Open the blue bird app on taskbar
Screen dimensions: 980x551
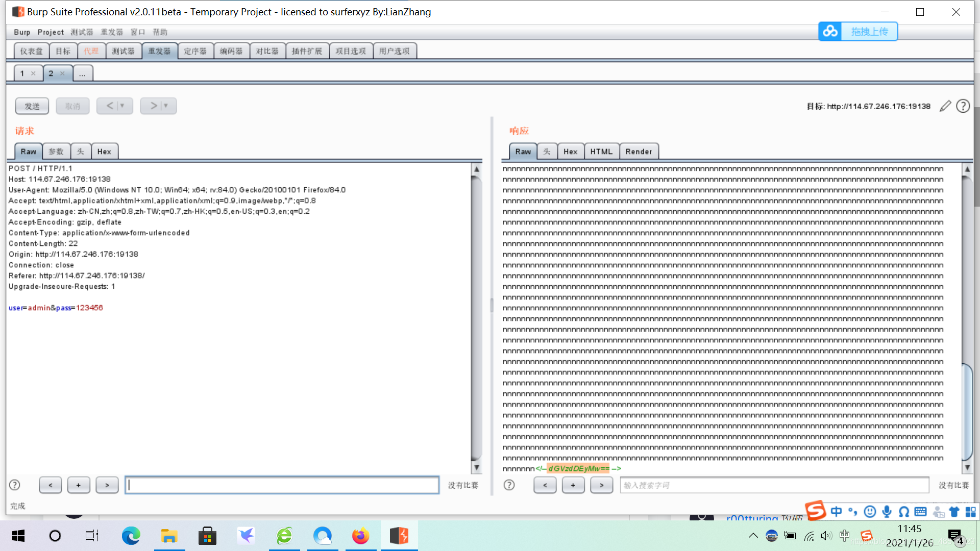click(246, 536)
